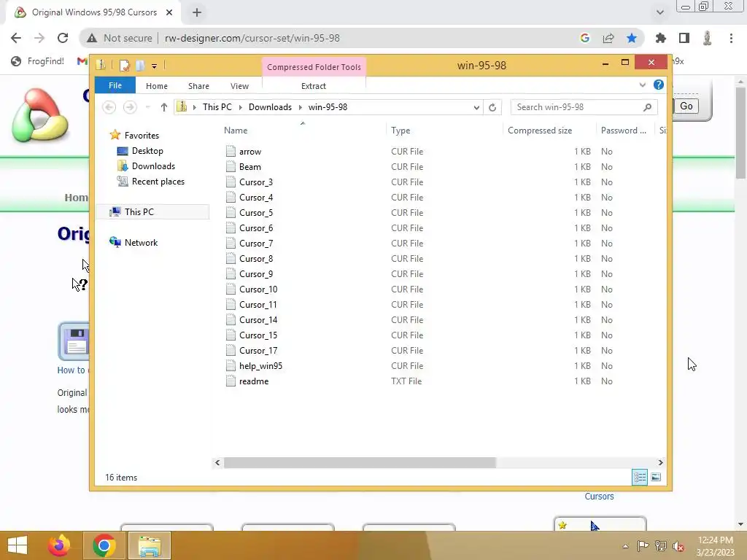Viewport: 747px width, 560px height.
Task: Select the help_win95 file
Action: pos(260,366)
